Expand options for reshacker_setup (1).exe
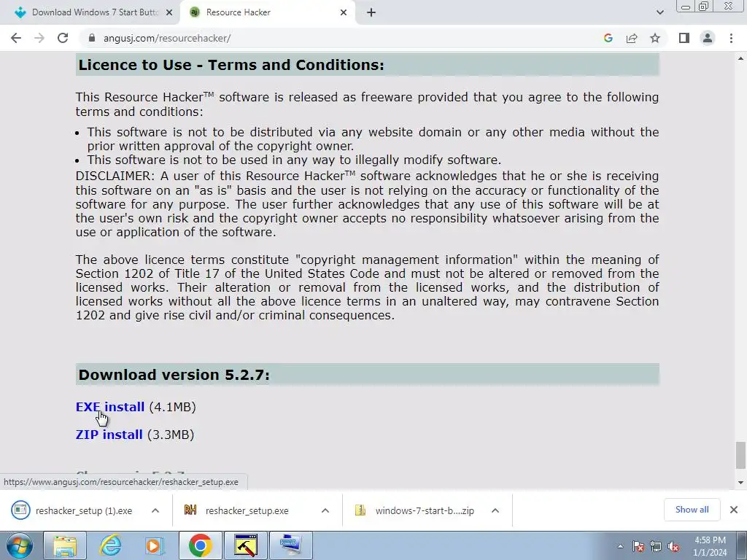The height and width of the screenshot is (560, 747). coord(155,510)
